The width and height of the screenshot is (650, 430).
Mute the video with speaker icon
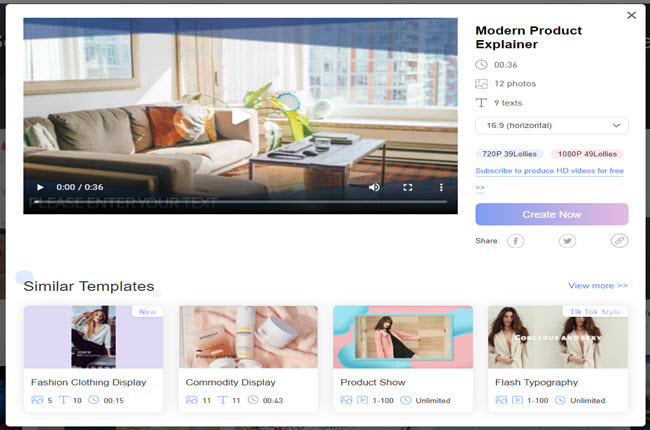pos(374,187)
